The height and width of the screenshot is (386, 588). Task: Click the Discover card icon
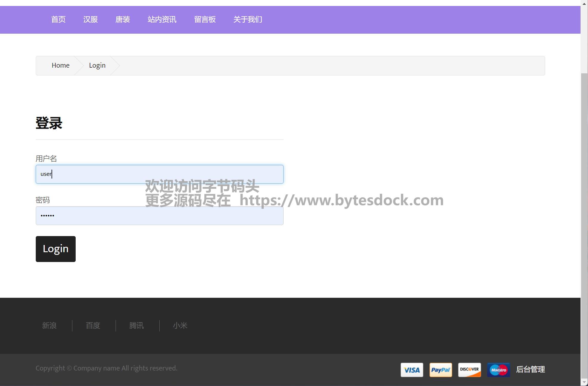[469, 370]
